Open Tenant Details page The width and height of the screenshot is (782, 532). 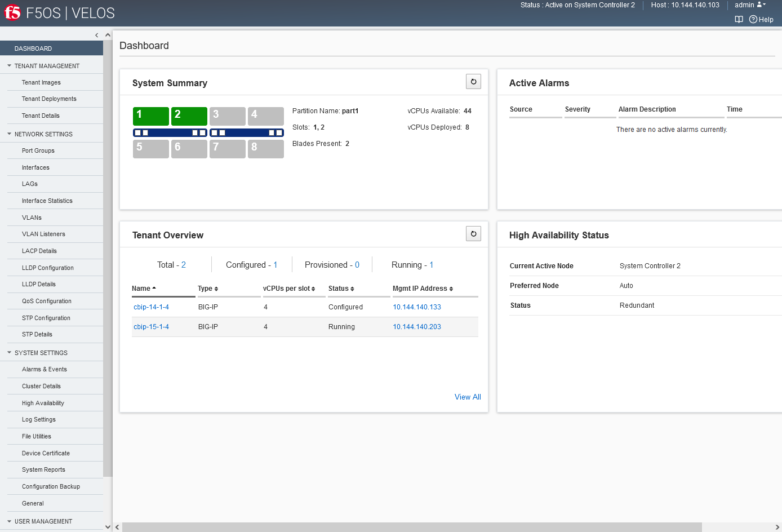point(41,116)
